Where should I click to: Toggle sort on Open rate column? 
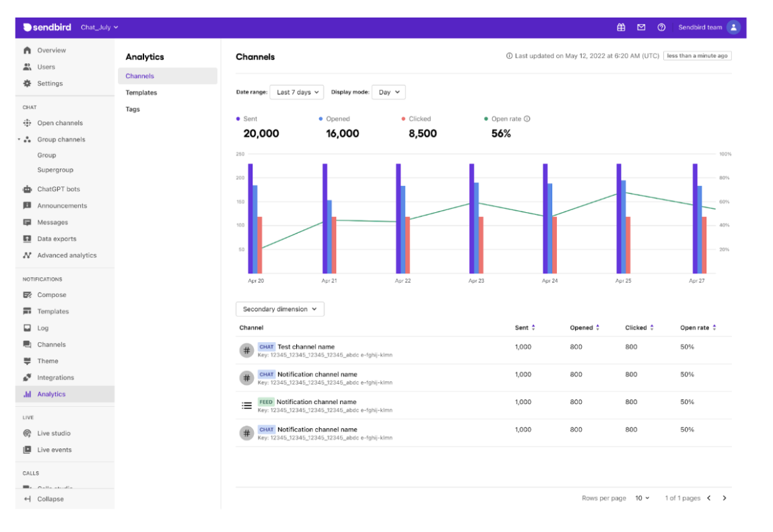714,328
